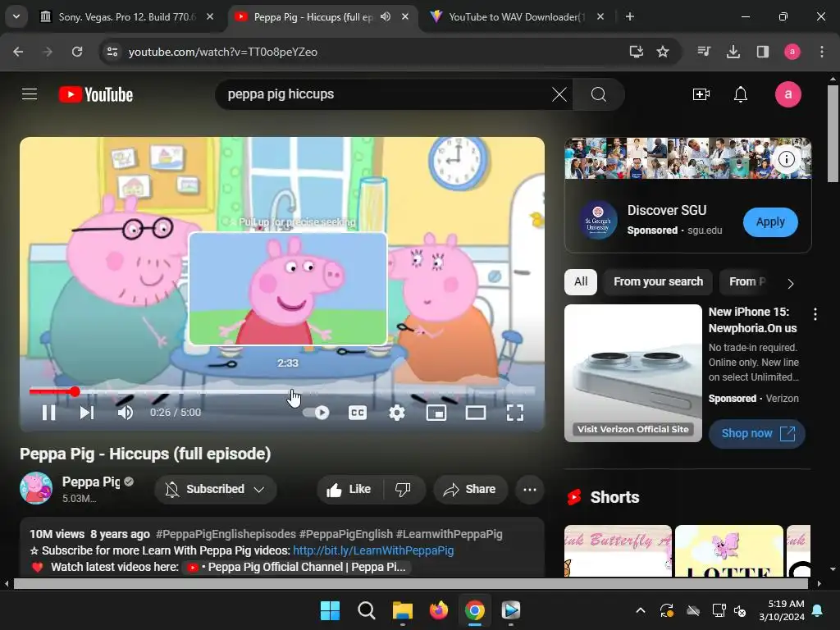This screenshot has width=840, height=630.
Task: Click the #PeppaPigEnglishepisodes hashtag
Action: click(x=226, y=534)
